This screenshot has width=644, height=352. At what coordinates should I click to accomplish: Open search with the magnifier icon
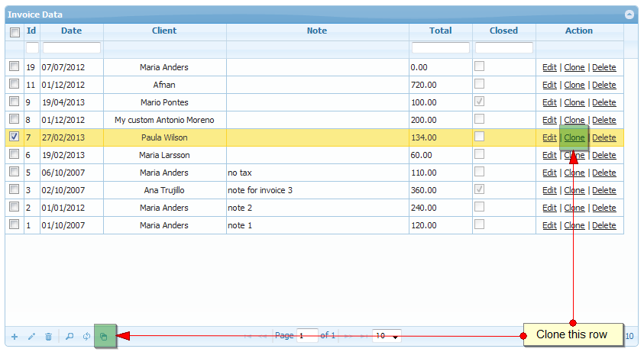70,336
